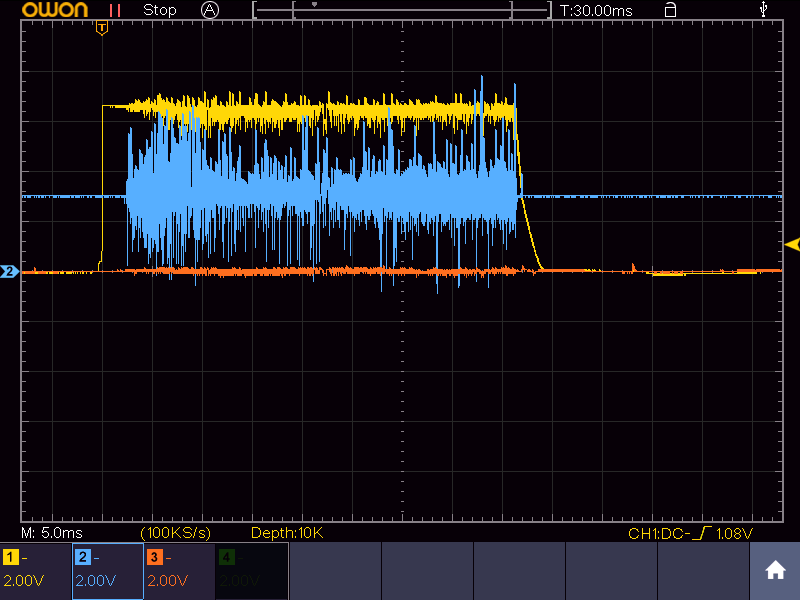Click the lock icon in top bar
Image resolution: width=800 pixels, height=600 pixels.
pyautogui.click(x=670, y=10)
